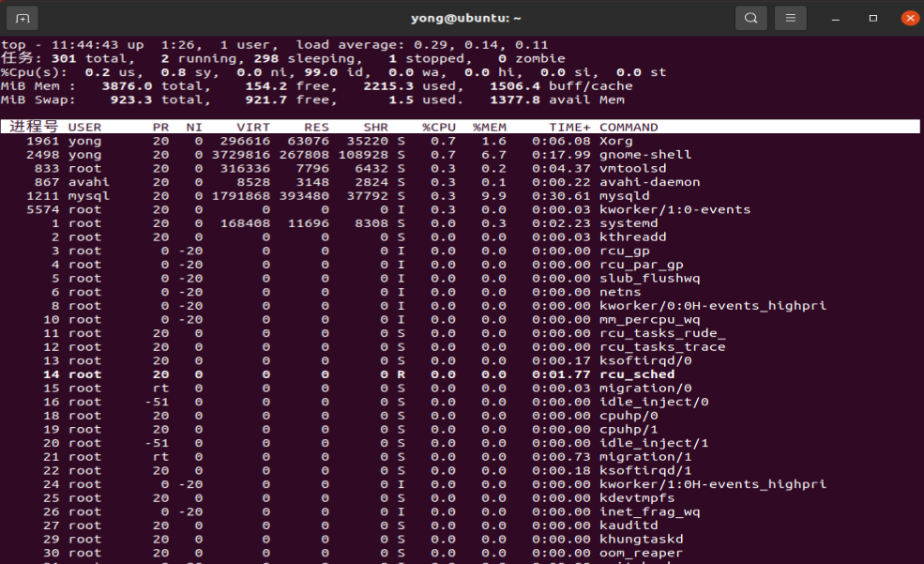
Task: Click the SHR column header
Action: pos(376,128)
